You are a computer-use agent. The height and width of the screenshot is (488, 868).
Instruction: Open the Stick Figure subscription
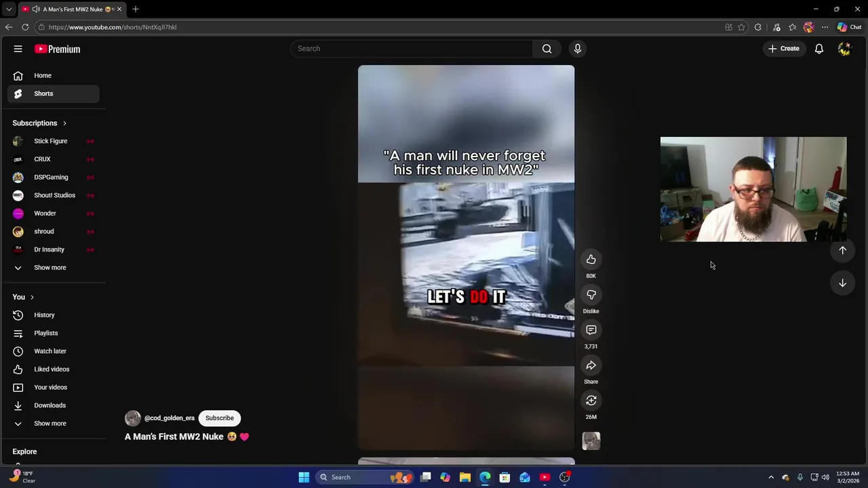click(x=53, y=141)
